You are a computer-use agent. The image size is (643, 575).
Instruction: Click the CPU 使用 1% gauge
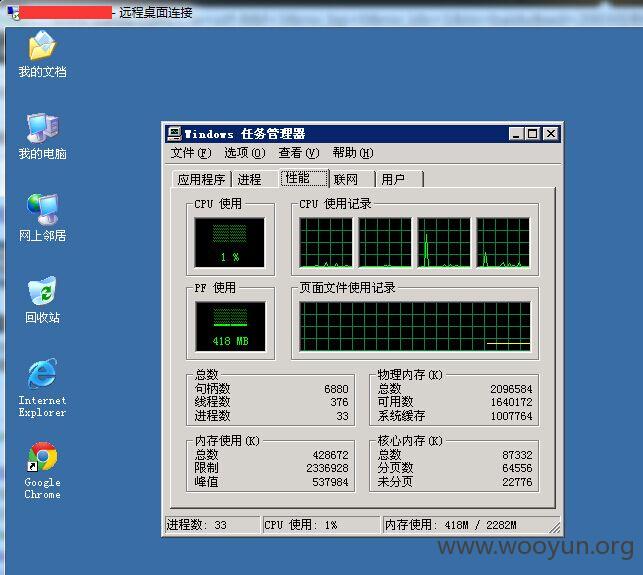(230, 242)
